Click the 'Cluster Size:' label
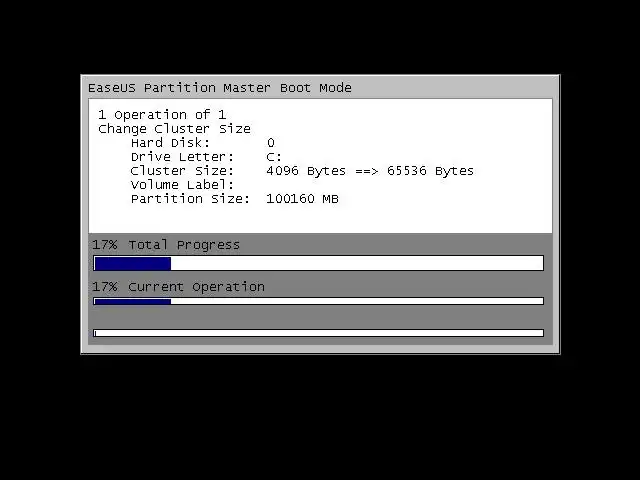The image size is (640, 480). click(182, 171)
